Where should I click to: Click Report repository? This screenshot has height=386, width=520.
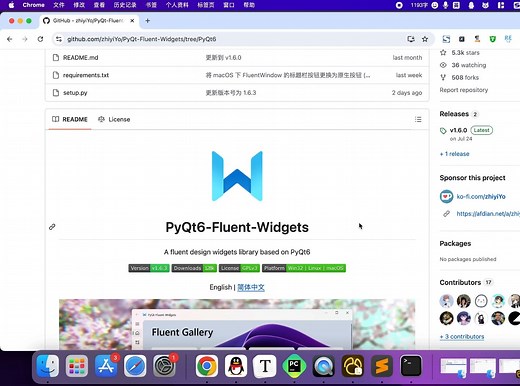464,90
